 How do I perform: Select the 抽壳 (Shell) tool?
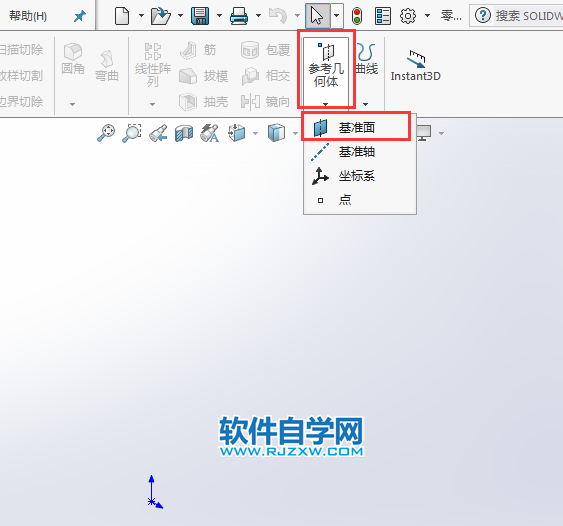pos(203,102)
